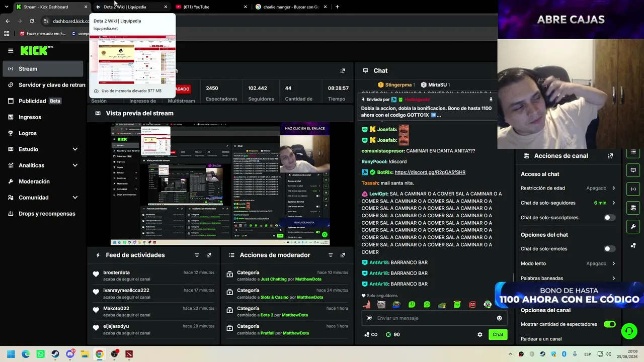644x362 pixels.
Task: Open the Fazer mercado bookmark
Action: click(42, 34)
